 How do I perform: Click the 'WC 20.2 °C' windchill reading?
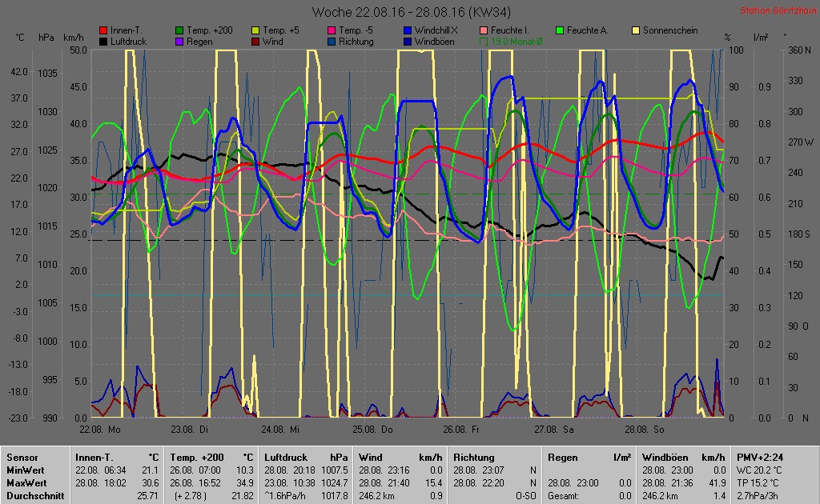click(759, 470)
